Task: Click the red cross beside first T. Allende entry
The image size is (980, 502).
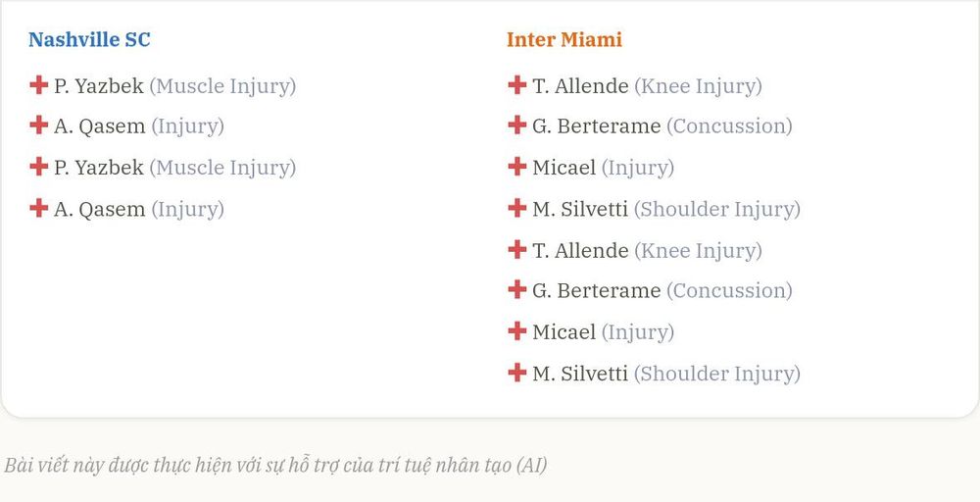Action: [x=516, y=84]
